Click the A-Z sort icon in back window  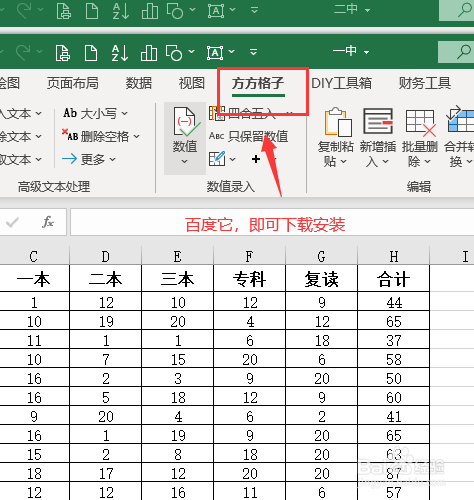click(121, 11)
